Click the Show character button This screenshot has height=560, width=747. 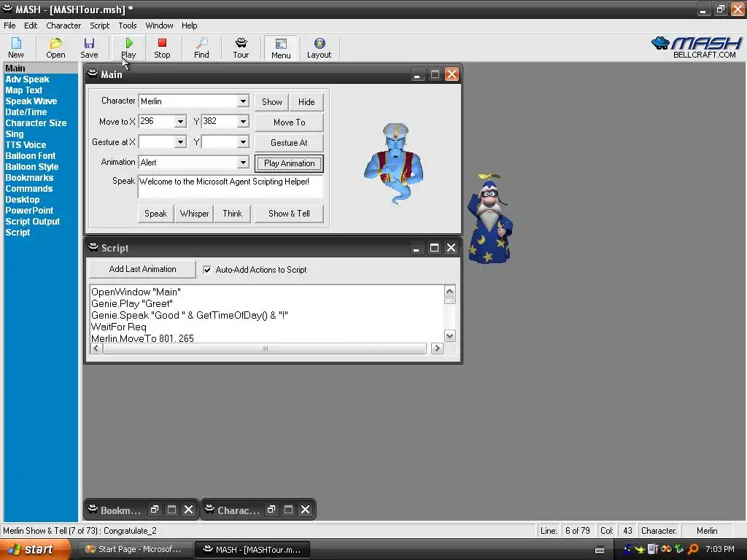point(271,102)
